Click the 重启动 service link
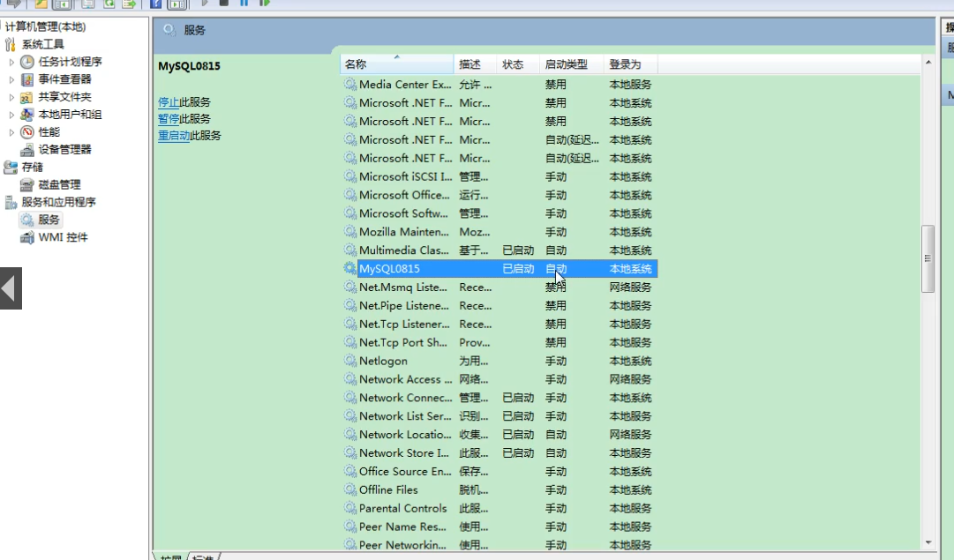Image resolution: width=954 pixels, height=560 pixels. coord(173,136)
